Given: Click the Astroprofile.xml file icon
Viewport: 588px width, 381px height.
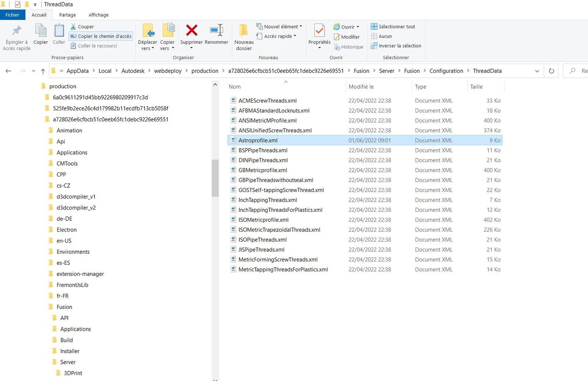Looking at the screenshot, I should (233, 140).
